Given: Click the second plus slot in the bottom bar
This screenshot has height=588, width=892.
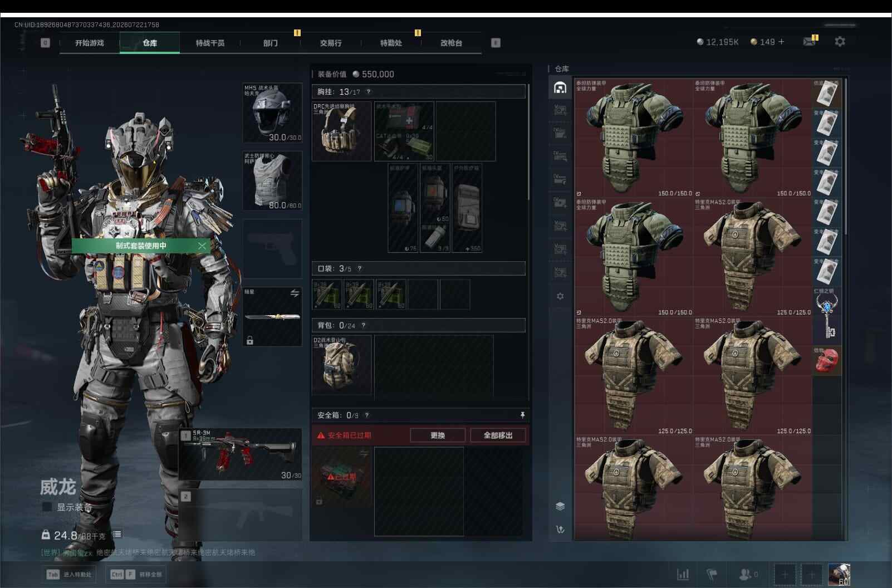Looking at the screenshot, I should tap(811, 575).
